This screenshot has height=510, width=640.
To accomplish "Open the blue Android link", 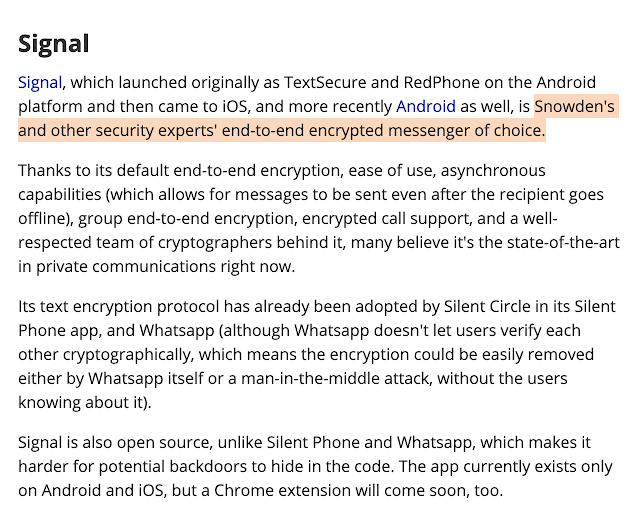I will (x=425, y=106).
